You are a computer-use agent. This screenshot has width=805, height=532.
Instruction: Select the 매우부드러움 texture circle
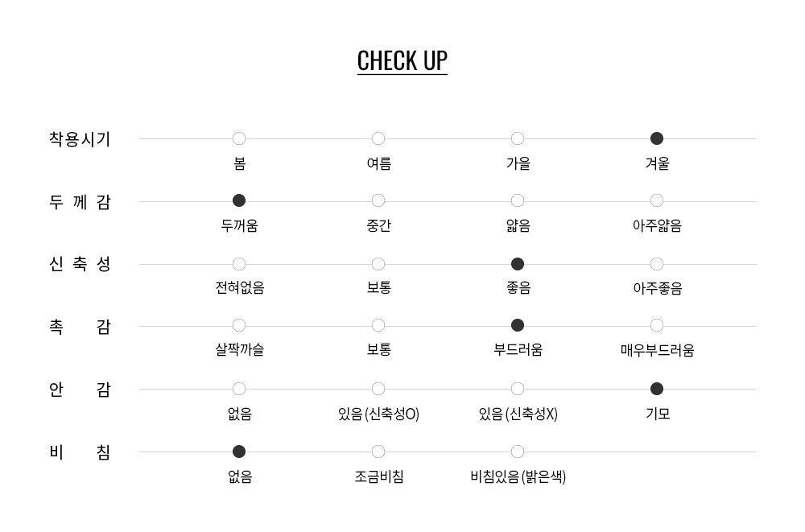[657, 325]
